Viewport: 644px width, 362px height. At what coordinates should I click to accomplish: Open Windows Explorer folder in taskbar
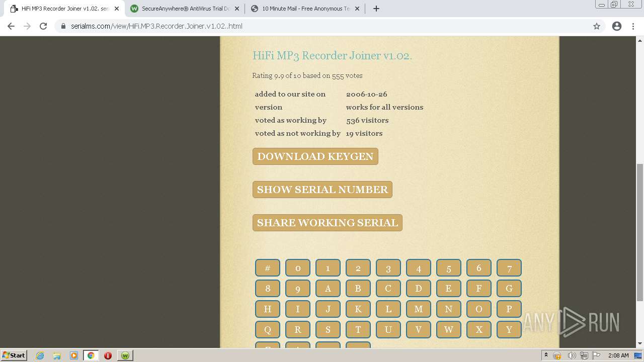[57, 355]
